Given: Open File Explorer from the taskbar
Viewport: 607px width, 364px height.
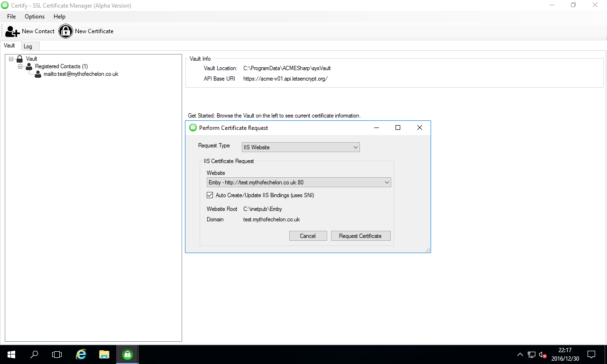Looking at the screenshot, I should (104, 354).
